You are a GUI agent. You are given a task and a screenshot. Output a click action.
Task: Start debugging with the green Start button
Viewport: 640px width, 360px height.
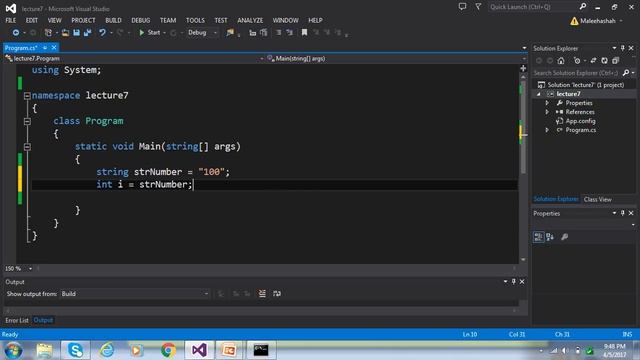149,33
